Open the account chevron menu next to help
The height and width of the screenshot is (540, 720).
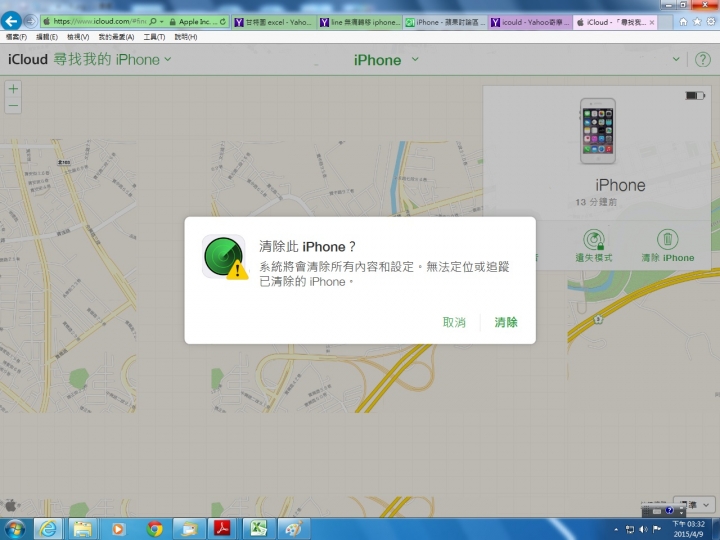[x=676, y=59]
